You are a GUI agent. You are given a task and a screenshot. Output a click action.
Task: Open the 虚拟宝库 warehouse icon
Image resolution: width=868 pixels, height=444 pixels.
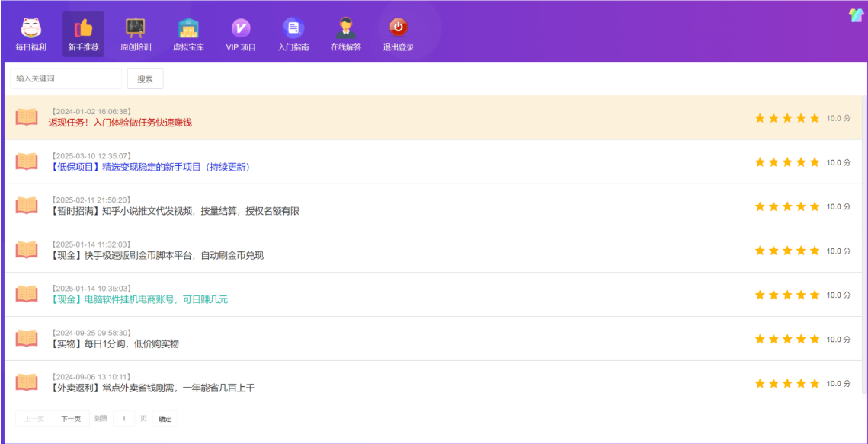point(187,28)
